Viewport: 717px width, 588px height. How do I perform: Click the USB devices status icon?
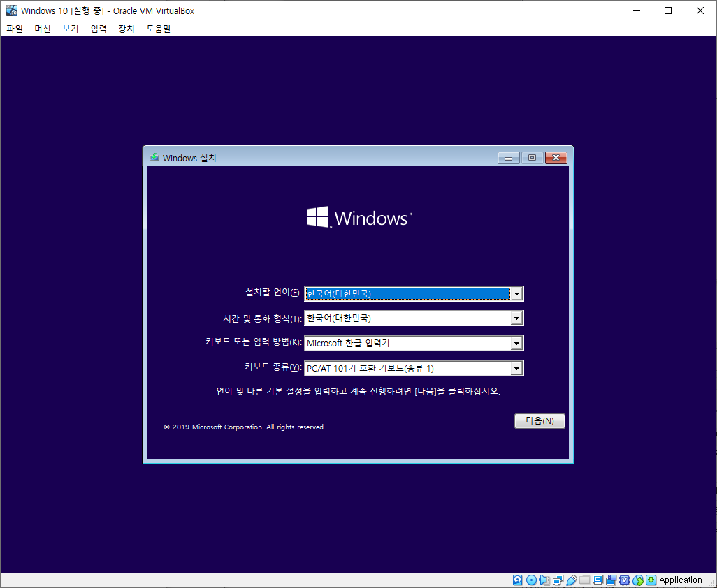(572, 580)
